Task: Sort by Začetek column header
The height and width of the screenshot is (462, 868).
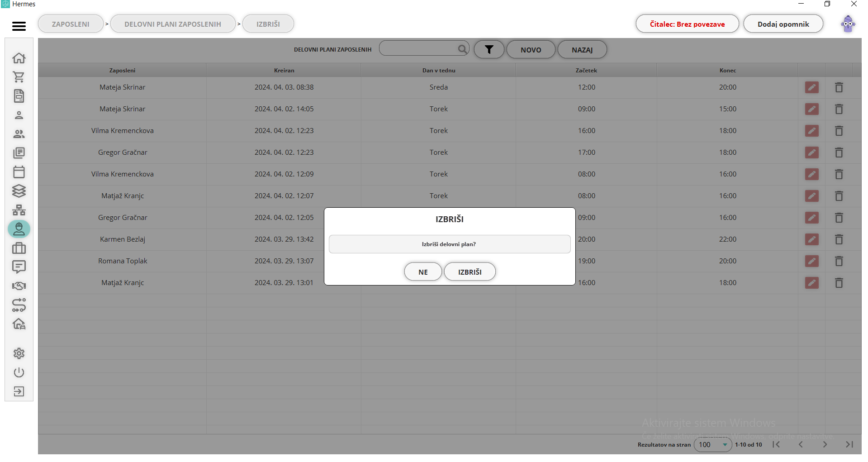Action: click(586, 71)
